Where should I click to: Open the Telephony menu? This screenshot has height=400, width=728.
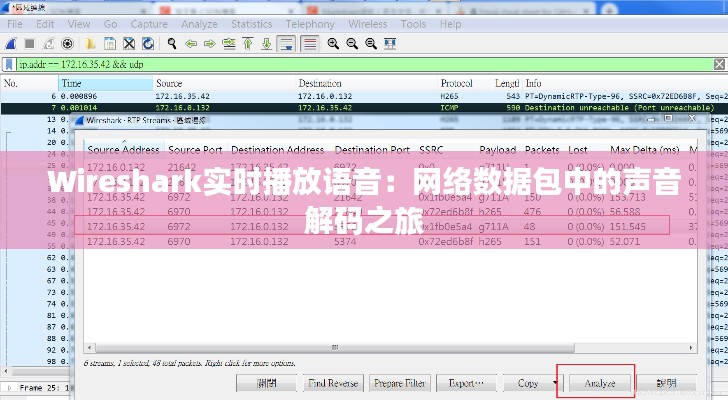click(310, 24)
